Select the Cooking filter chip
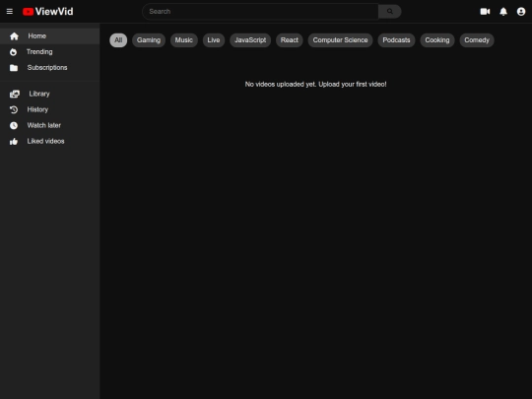Image resolution: width=532 pixels, height=399 pixels. pos(437,40)
